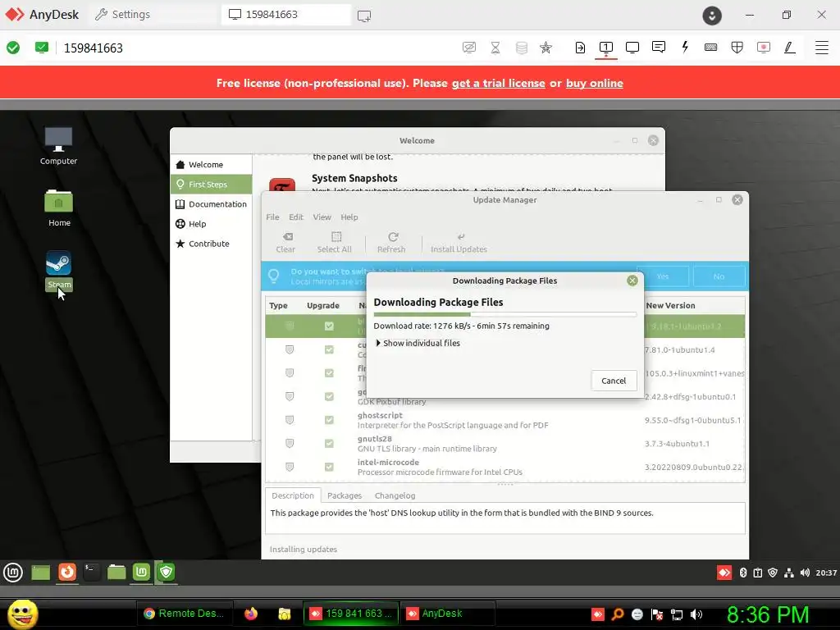
Task: Click the AnyDesk display settings icon
Action: tap(632, 47)
